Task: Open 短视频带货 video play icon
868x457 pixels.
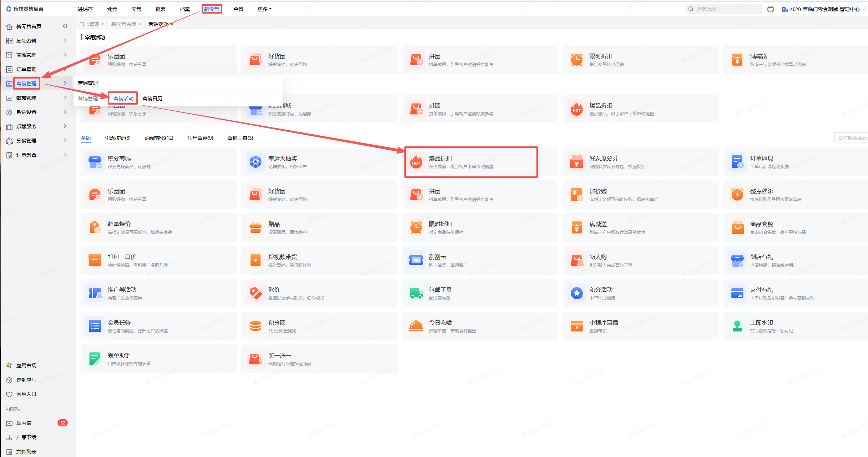Action: coord(256,261)
